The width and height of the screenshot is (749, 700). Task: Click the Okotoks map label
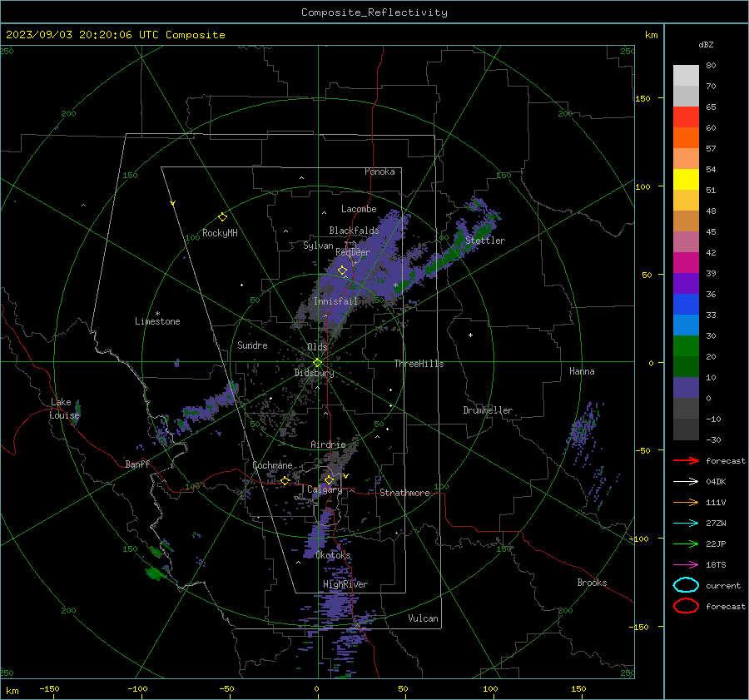click(334, 555)
